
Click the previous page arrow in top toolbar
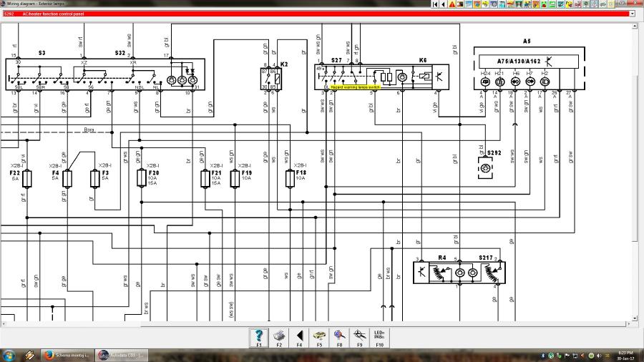pos(444,4)
